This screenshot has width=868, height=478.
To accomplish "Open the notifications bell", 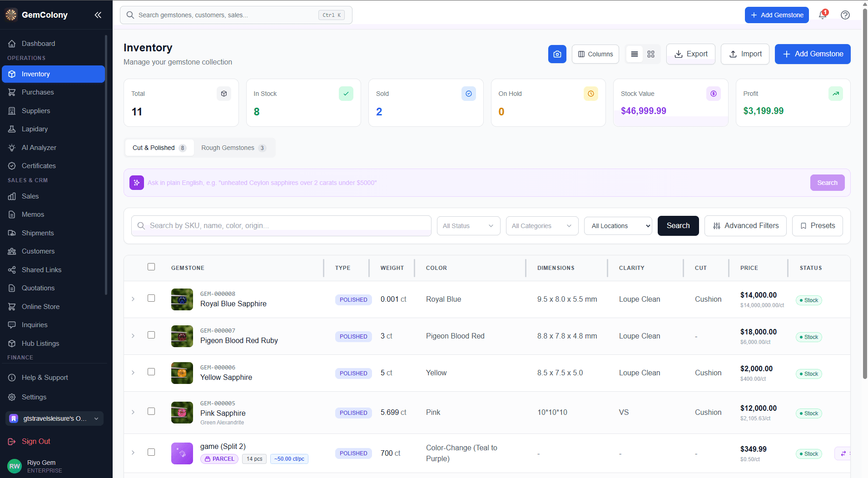I will [823, 15].
